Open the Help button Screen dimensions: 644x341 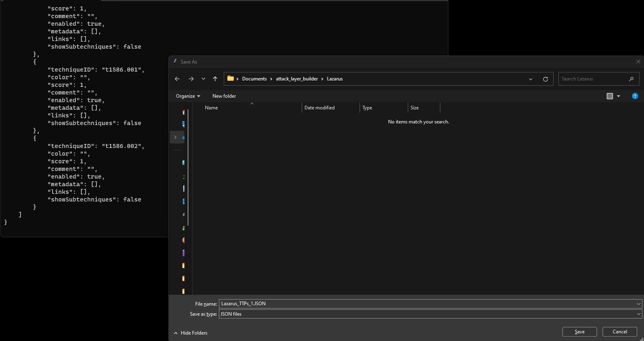point(635,96)
